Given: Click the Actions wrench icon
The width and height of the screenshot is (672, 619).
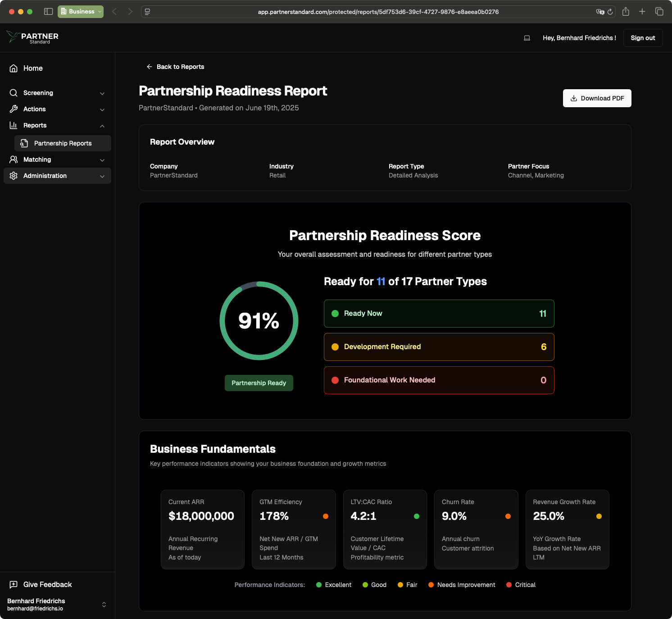Looking at the screenshot, I should click(x=14, y=109).
